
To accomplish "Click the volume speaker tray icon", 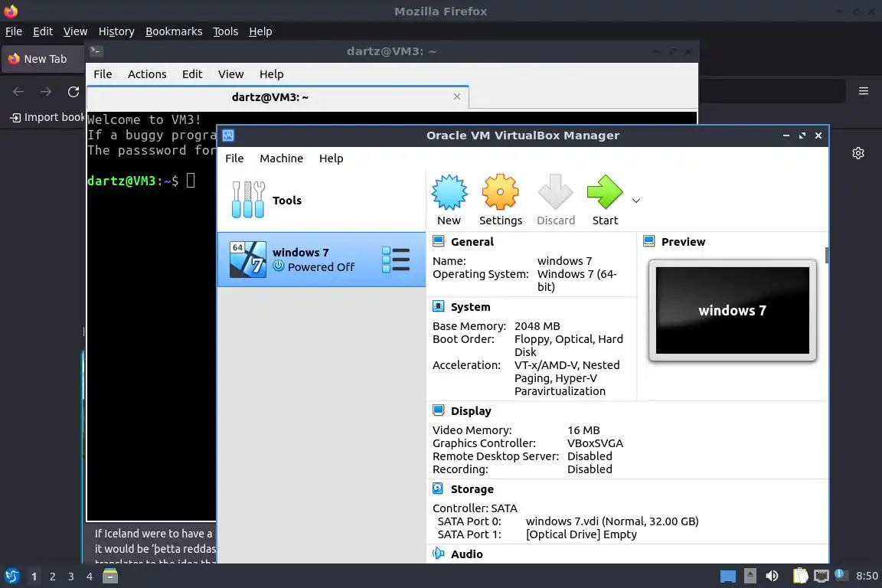I will pos(773,576).
